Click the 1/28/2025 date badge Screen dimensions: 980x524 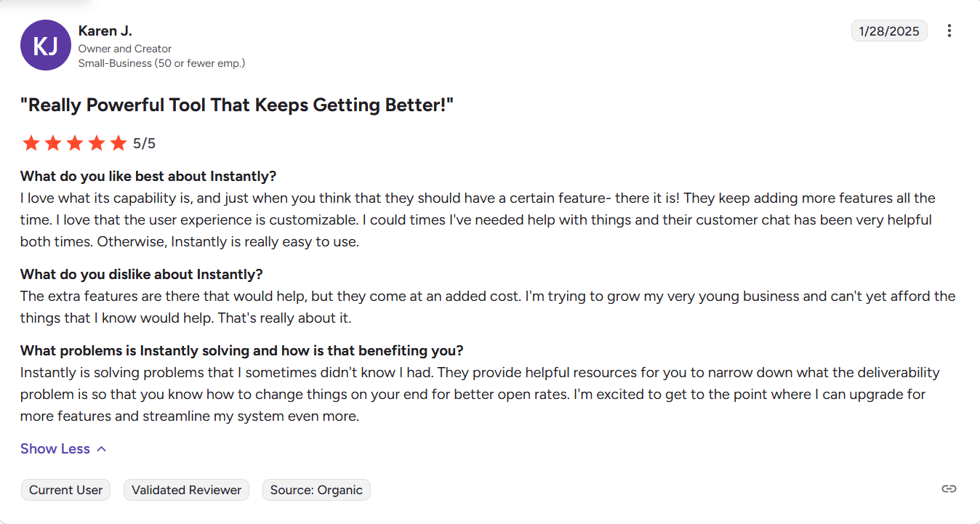[889, 31]
